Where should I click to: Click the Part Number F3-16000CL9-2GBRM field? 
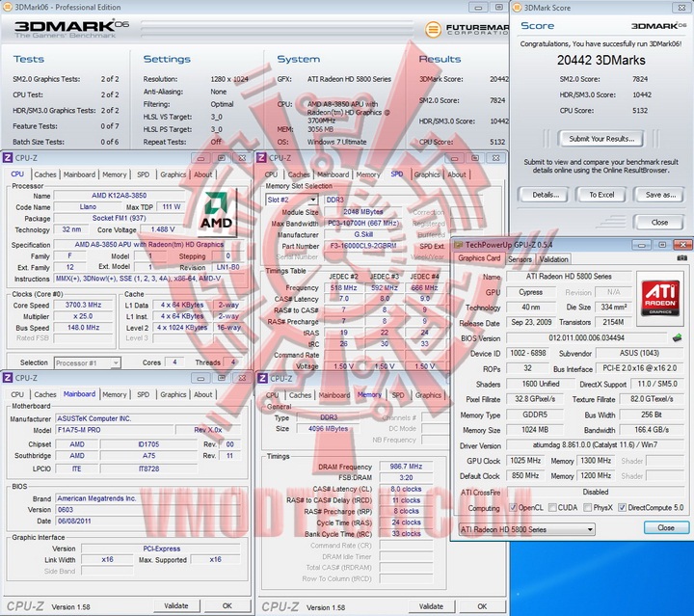point(363,246)
